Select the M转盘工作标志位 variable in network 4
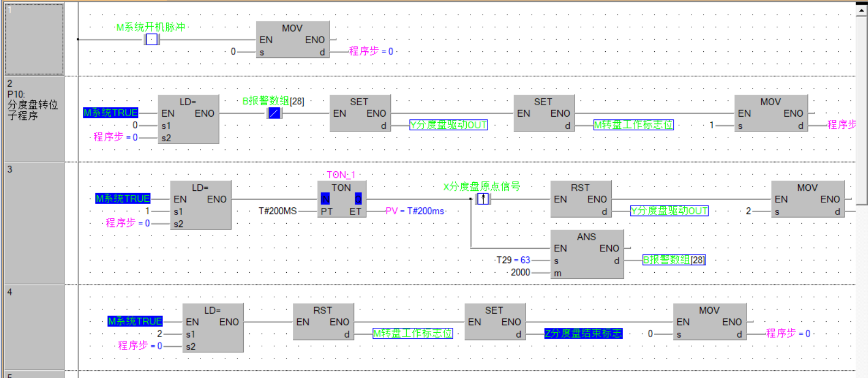 point(412,333)
